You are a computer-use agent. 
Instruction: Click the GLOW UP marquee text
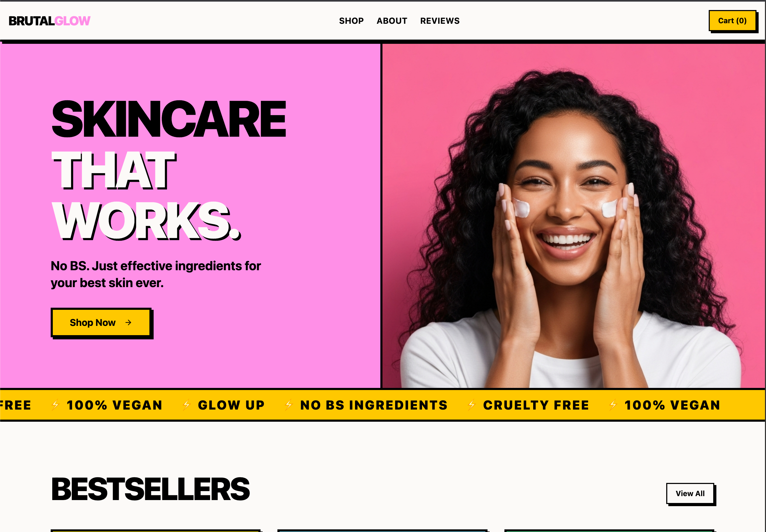231,405
